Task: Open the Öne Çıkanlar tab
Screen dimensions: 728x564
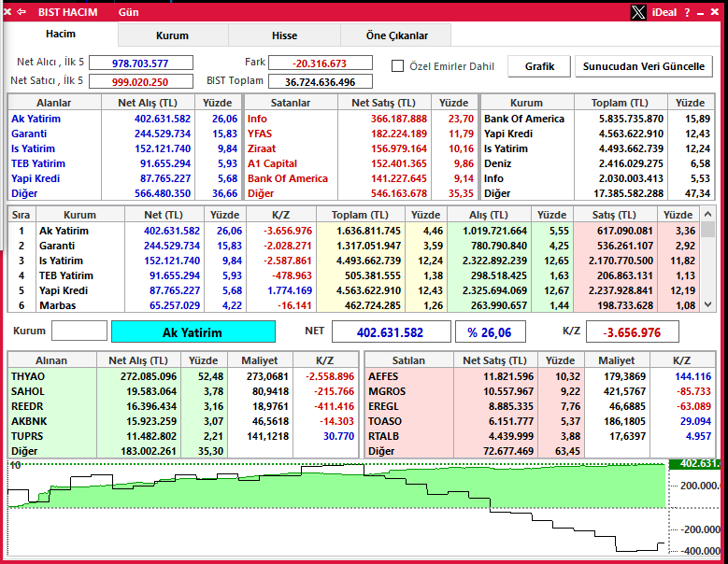Action: [x=396, y=35]
